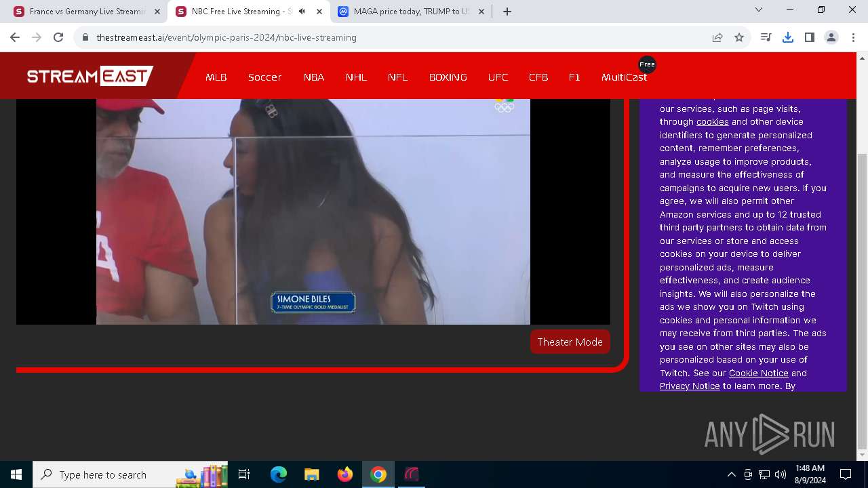This screenshot has height=488, width=868.
Task: Go back to the previous page
Action: tap(15, 37)
